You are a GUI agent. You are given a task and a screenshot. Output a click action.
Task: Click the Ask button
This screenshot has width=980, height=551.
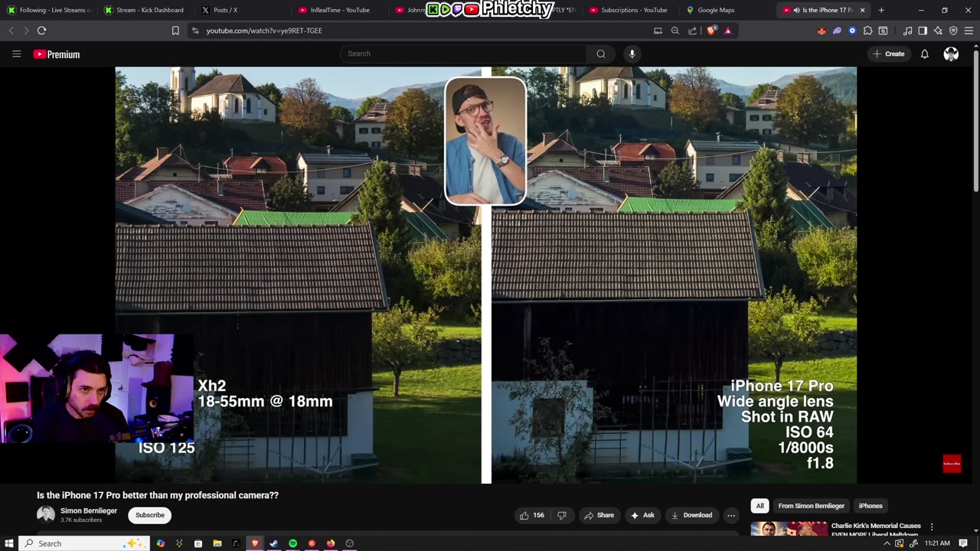[x=642, y=515]
